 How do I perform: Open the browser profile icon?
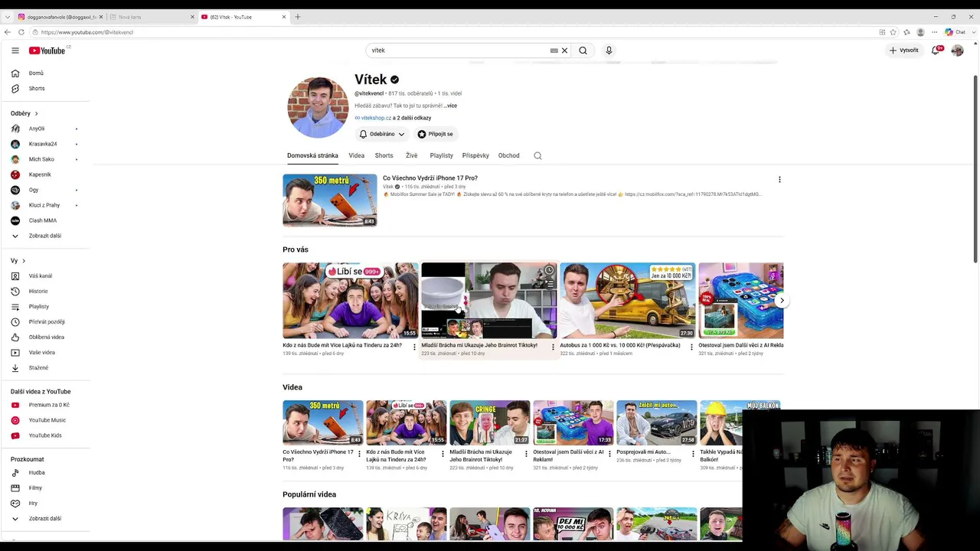[920, 32]
